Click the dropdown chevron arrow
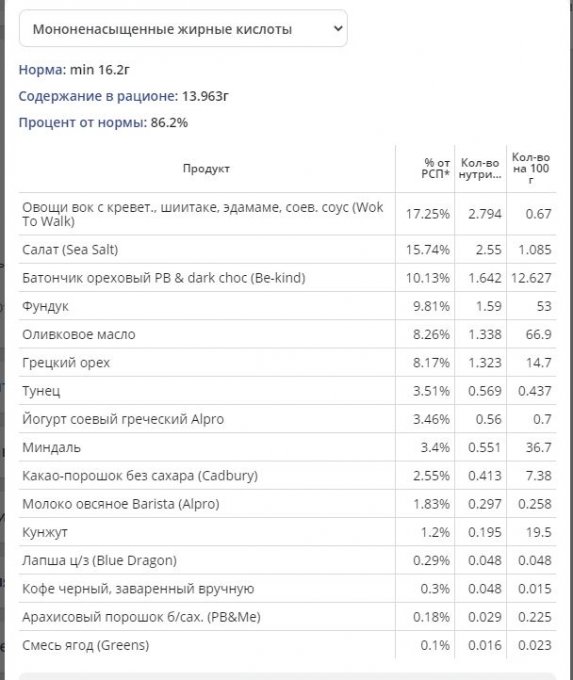 point(337,29)
